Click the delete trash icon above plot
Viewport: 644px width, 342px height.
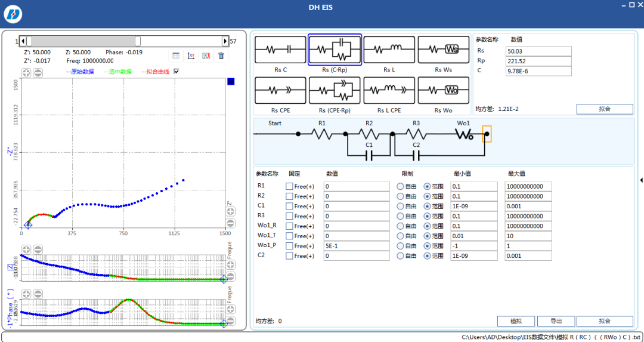[x=221, y=56]
